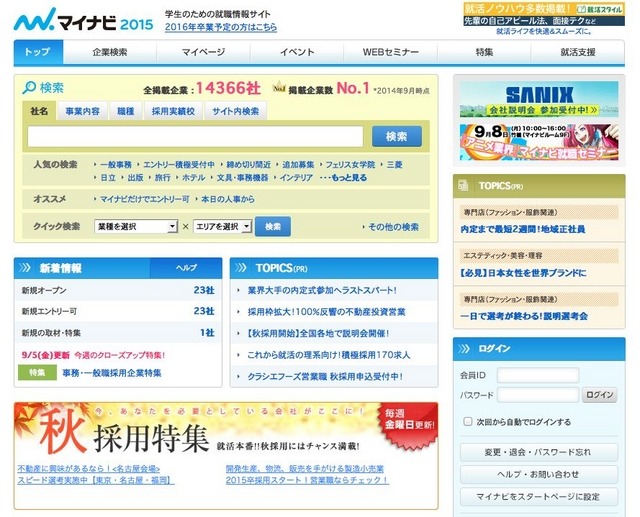Enable 次回から自動でログインする checkbox

468,422
